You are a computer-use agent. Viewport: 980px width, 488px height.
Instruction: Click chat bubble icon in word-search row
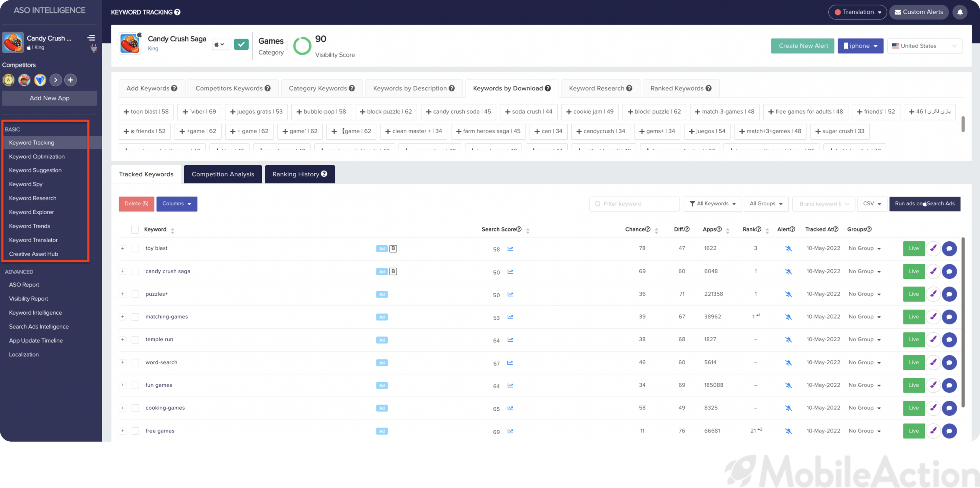point(949,363)
